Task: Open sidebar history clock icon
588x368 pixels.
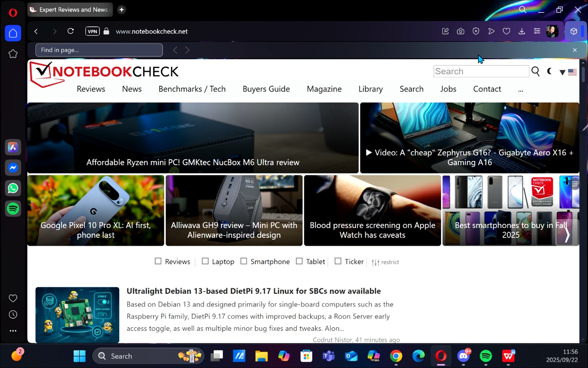Action: click(x=13, y=315)
